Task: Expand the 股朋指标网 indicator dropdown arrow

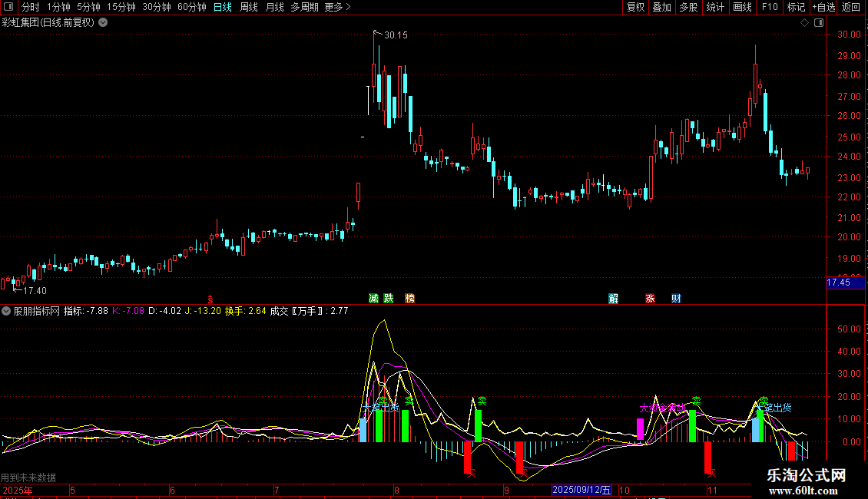Action: (6, 311)
